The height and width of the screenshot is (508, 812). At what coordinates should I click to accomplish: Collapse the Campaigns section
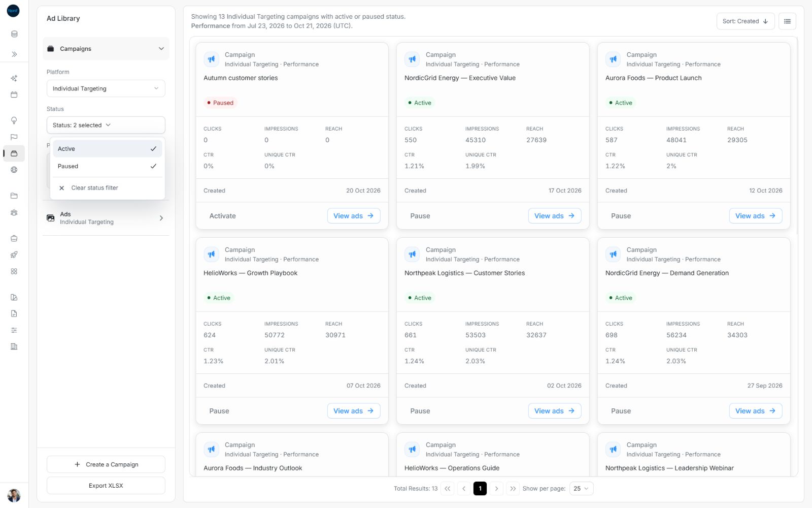coord(106,49)
